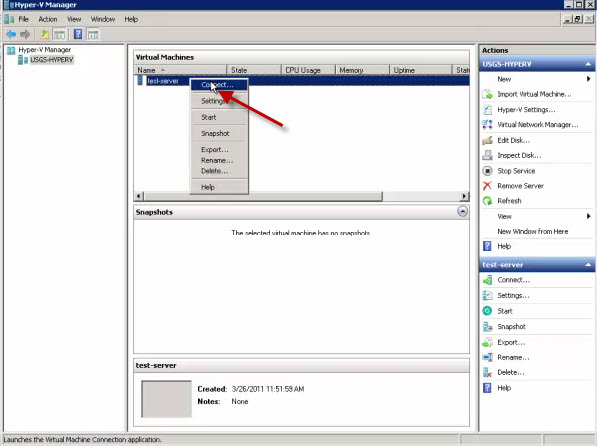Collapse the USGS-HYPERV actions section

588,64
